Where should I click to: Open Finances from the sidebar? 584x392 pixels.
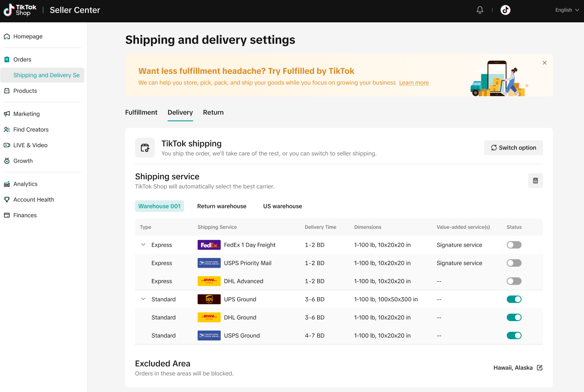25,215
